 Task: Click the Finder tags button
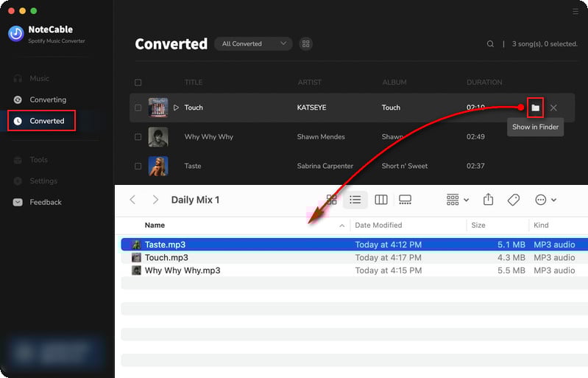point(514,200)
